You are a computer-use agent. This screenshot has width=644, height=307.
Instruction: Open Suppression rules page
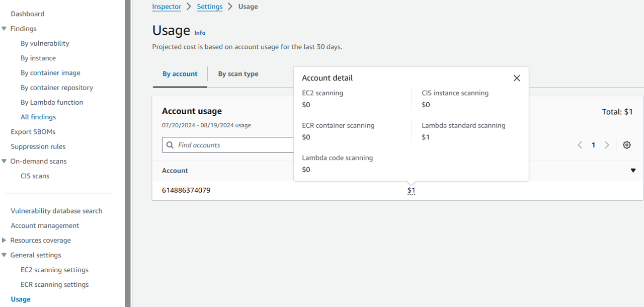38,146
